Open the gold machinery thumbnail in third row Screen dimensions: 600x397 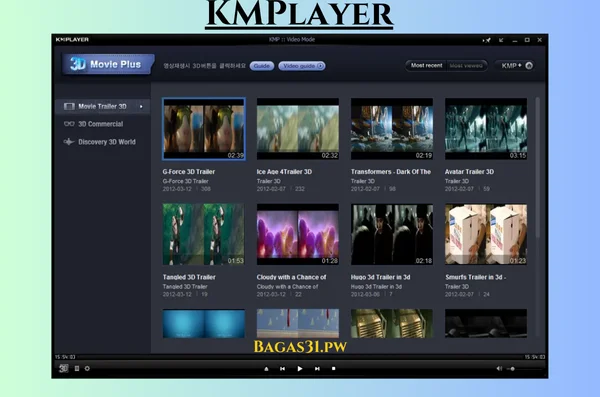point(392,323)
